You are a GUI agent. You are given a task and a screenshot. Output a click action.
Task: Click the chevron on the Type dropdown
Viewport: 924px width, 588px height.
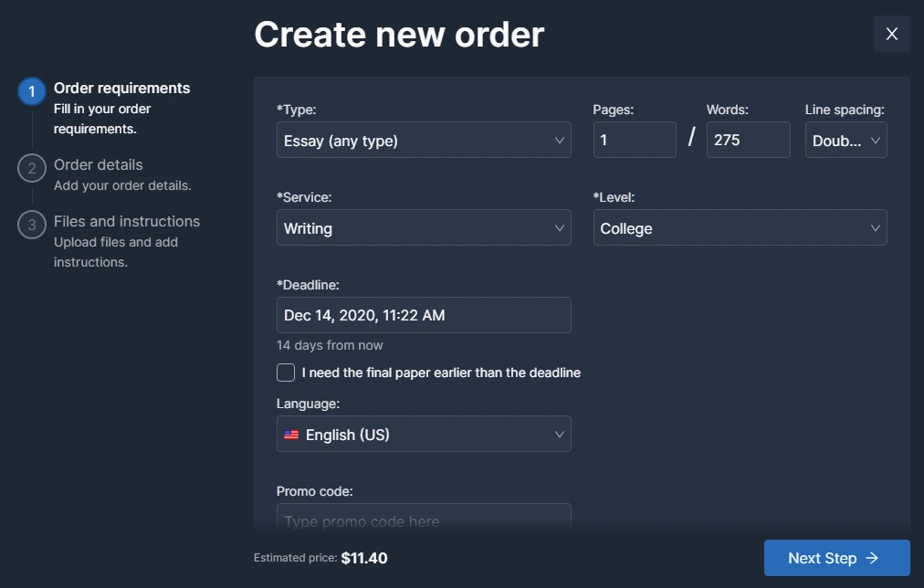(x=560, y=141)
